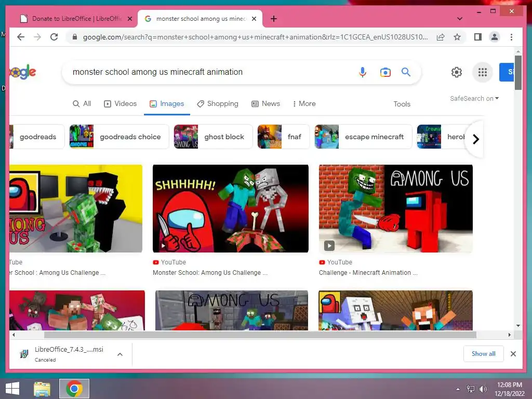Image resolution: width=532 pixels, height=399 pixels.
Task: Switch to News results
Action: tap(265, 104)
